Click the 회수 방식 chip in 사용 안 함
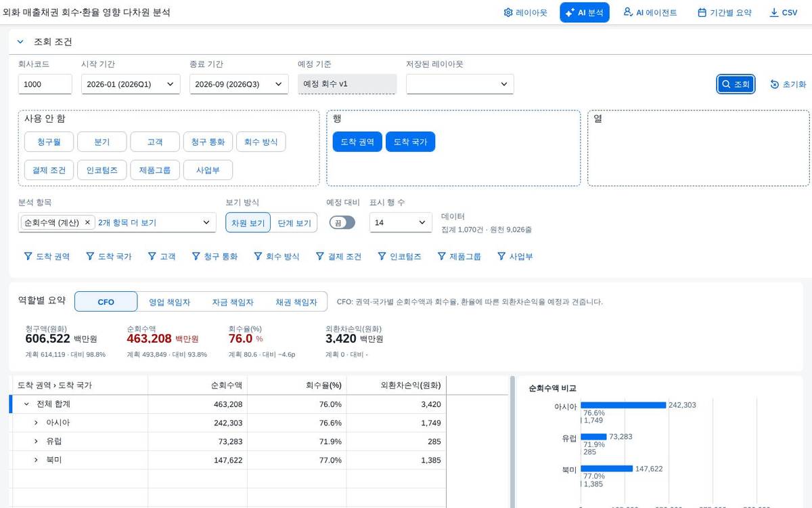 coord(261,142)
